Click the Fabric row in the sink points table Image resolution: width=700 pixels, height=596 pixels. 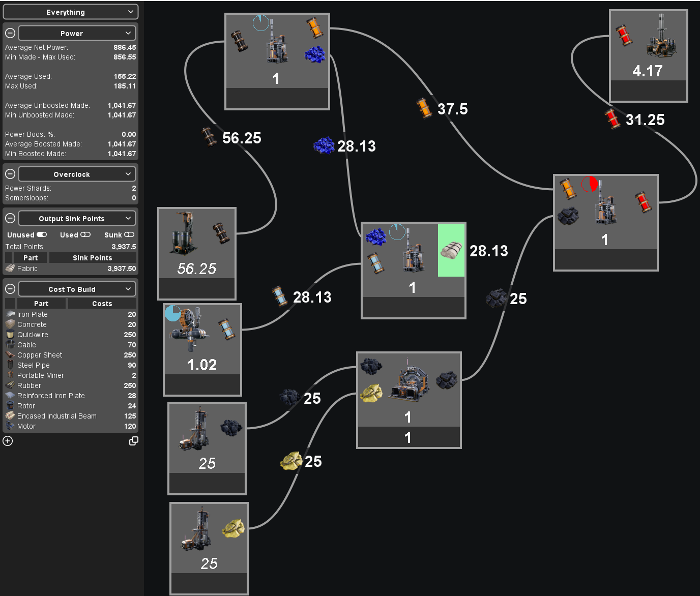tap(71, 269)
